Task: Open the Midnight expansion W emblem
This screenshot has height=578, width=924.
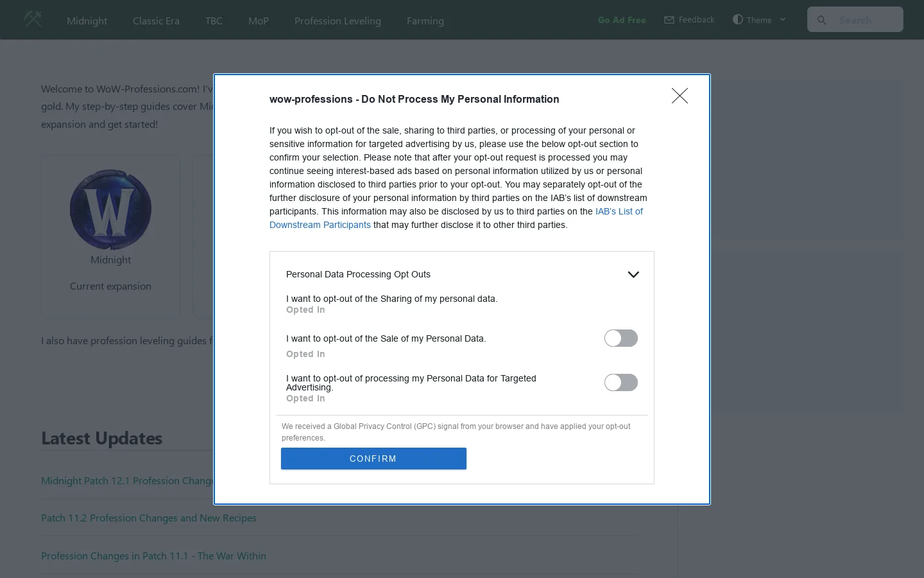Action: coord(110,209)
